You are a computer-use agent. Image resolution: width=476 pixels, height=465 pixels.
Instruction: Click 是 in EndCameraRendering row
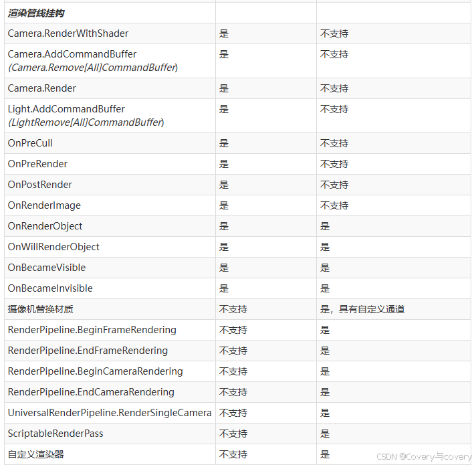pyautogui.click(x=325, y=392)
